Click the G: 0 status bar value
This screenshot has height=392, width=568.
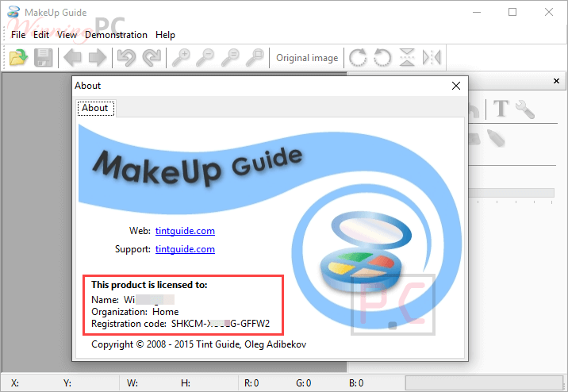(304, 383)
